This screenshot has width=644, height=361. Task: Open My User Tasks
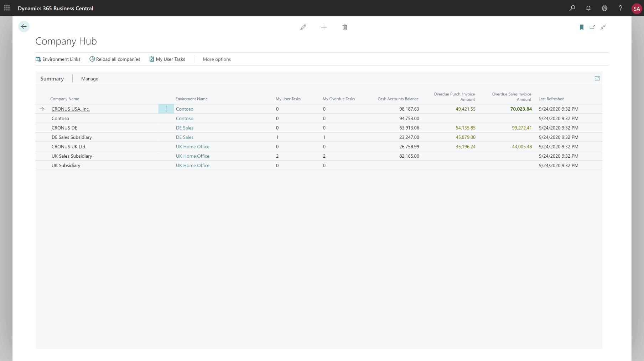[x=167, y=59]
